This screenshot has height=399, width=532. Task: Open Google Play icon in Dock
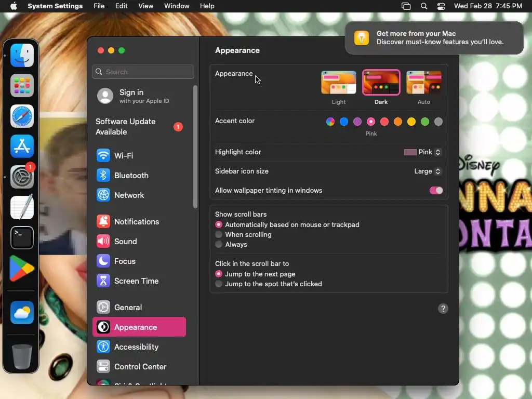pos(22,268)
